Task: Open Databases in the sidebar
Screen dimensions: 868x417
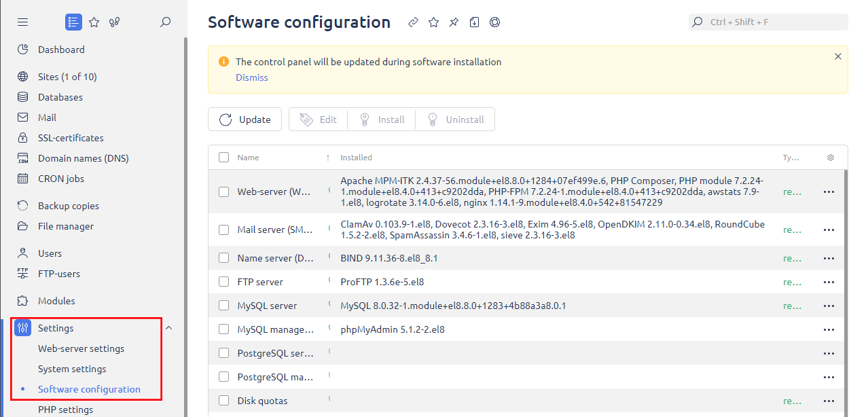Action: (x=60, y=97)
